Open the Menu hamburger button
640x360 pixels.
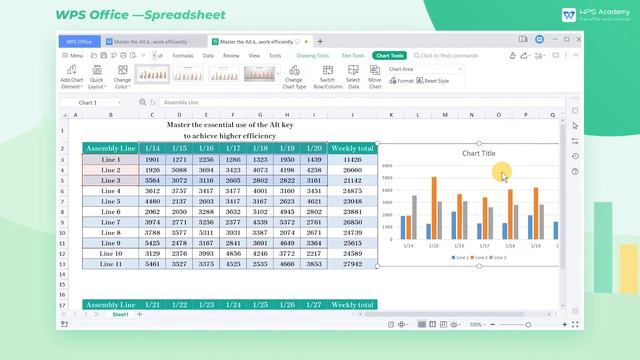72,56
